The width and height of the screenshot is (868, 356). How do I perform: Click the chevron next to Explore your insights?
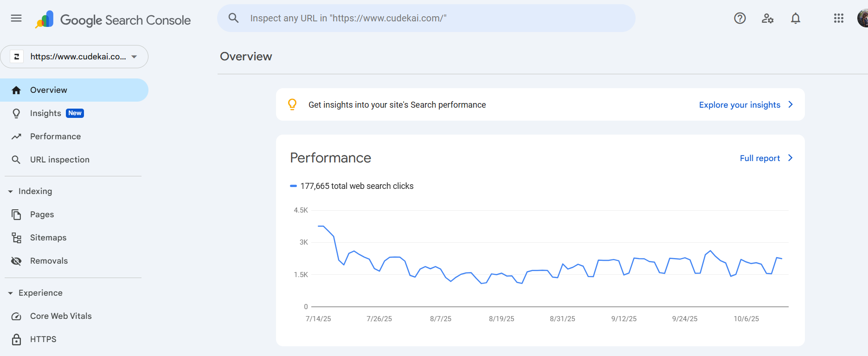[791, 104]
